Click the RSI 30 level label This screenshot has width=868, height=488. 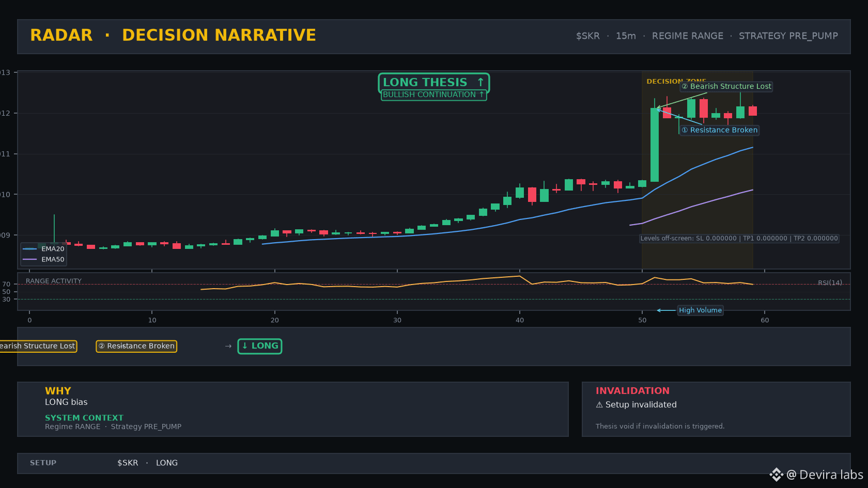coord(6,300)
